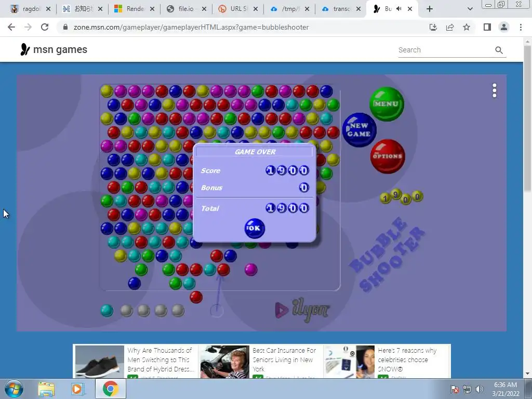Focus the Search input field
The width and height of the screenshot is (532, 399).
click(x=445, y=50)
